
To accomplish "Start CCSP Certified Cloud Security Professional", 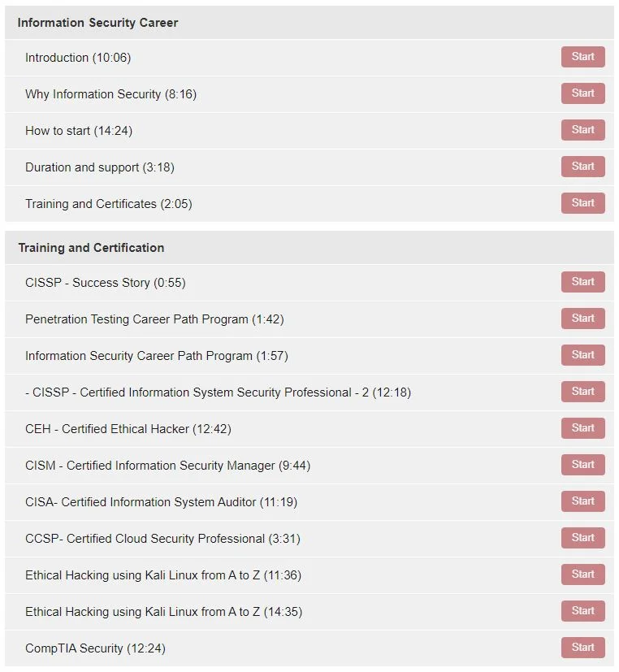I will [x=582, y=538].
